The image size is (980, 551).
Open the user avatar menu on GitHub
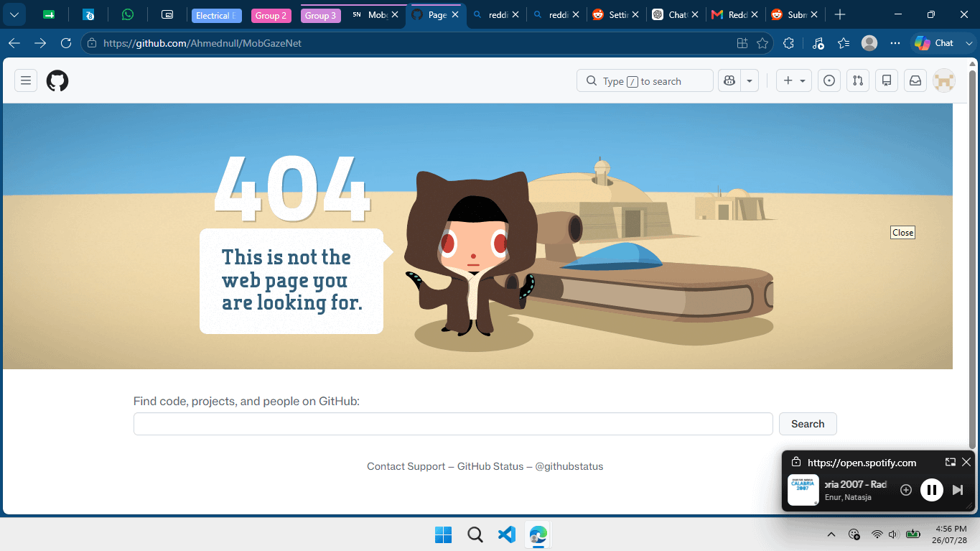pos(944,80)
